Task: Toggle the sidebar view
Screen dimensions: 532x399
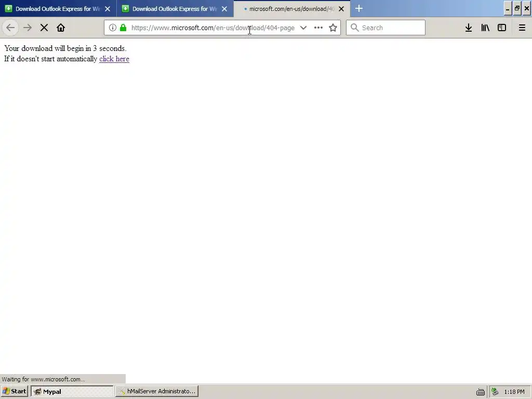Action: [x=502, y=28]
